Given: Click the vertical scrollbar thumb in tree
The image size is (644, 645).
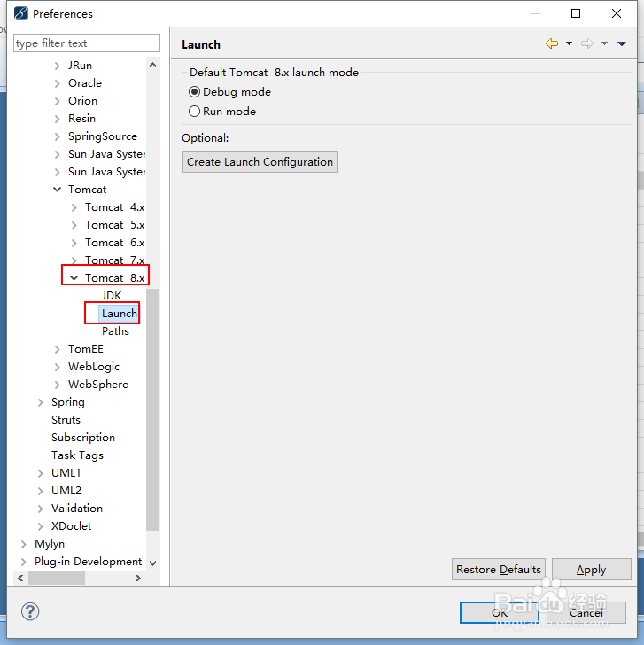Looking at the screenshot, I should [153, 409].
